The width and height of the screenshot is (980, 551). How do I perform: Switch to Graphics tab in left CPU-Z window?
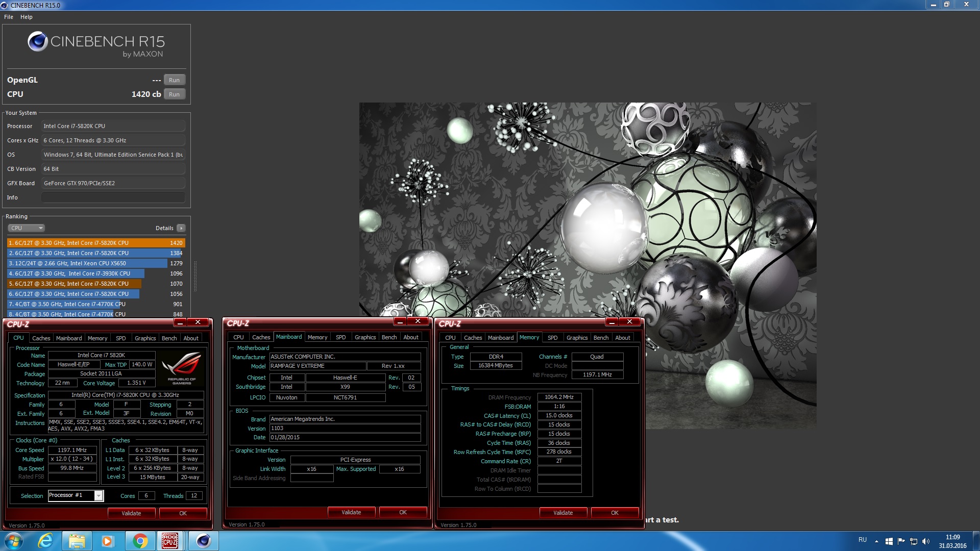pos(145,338)
